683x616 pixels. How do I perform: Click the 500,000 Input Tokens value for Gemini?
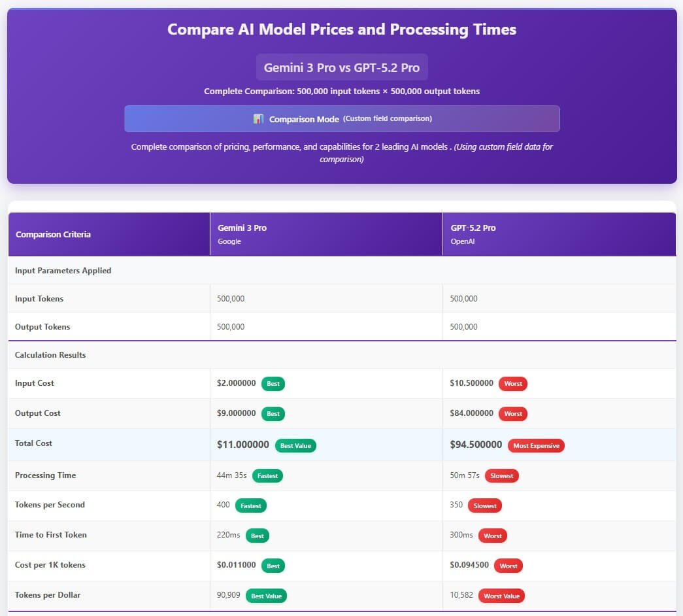coord(230,299)
